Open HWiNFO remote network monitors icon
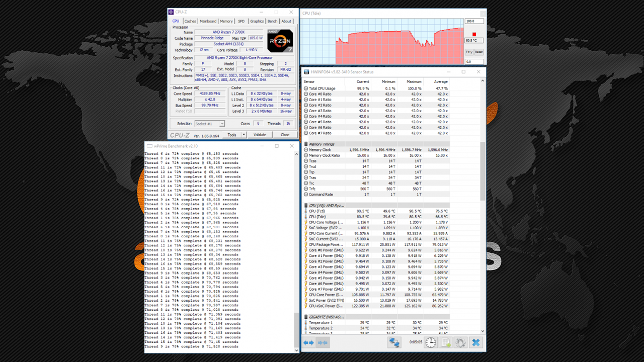This screenshot has height=362, width=644. (394, 342)
